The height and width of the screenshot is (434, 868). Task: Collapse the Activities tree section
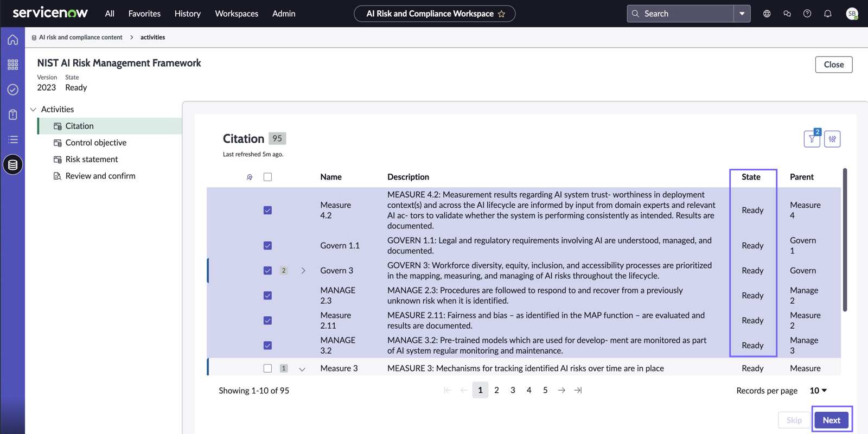[x=33, y=110]
